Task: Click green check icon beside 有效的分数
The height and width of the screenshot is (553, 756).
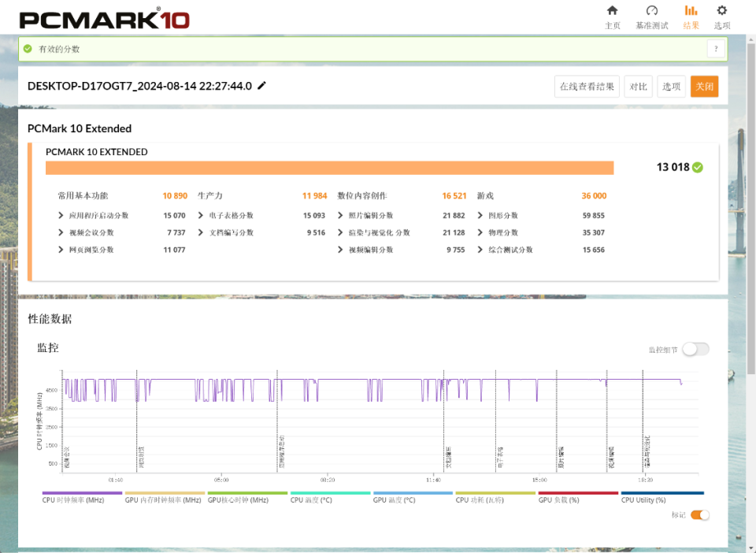Action: [x=28, y=49]
